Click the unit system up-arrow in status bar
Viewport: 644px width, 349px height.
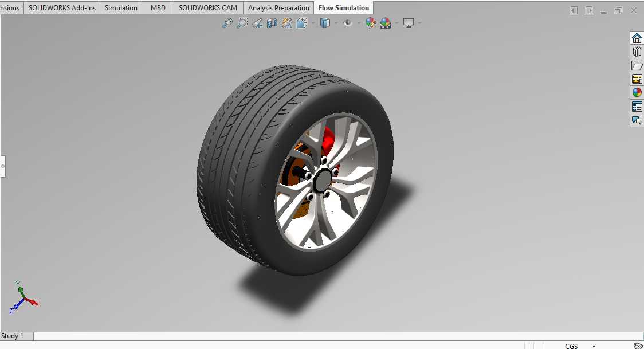(x=594, y=346)
